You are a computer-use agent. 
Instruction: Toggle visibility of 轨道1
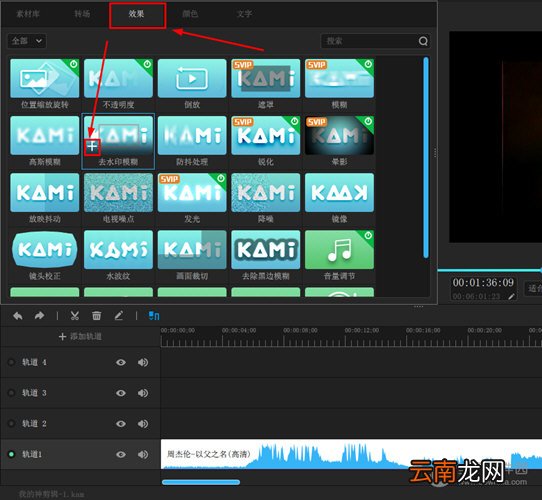coord(121,454)
